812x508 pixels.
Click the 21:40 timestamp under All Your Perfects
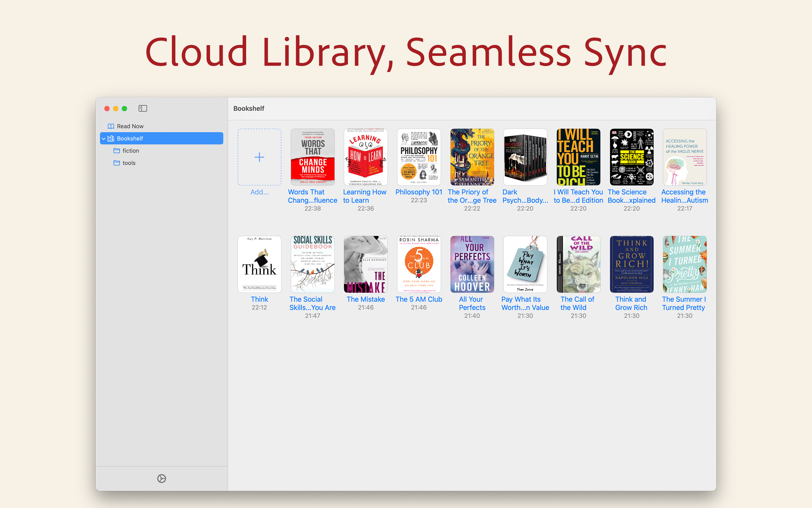(472, 316)
